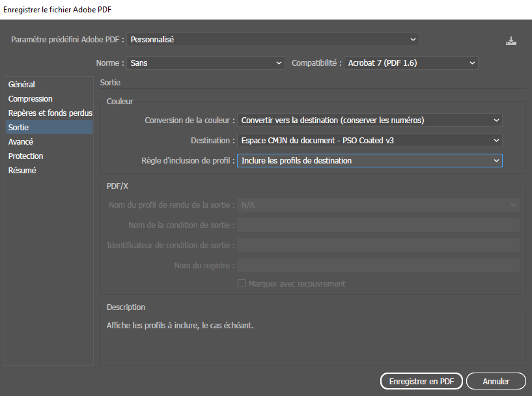Viewport: 532px width, 396px height.
Task: Open the Règle d'inclusion de profil dropdown
Action: pyautogui.click(x=369, y=161)
